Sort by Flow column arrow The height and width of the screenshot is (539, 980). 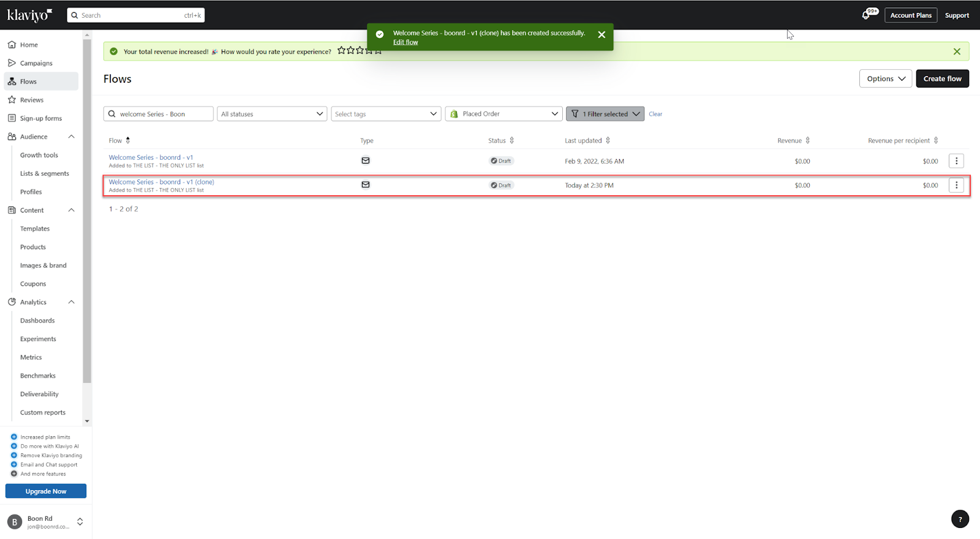pos(128,140)
